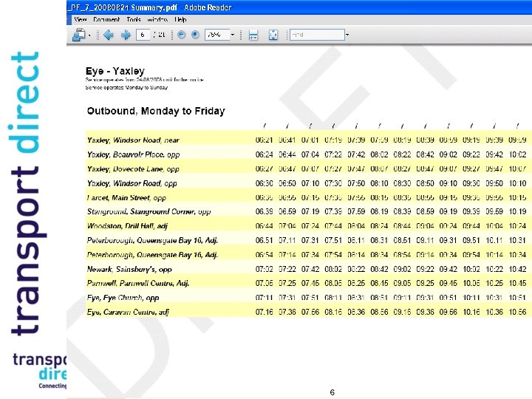Click 07:55 in the Farcet Main Street row

(356, 198)
